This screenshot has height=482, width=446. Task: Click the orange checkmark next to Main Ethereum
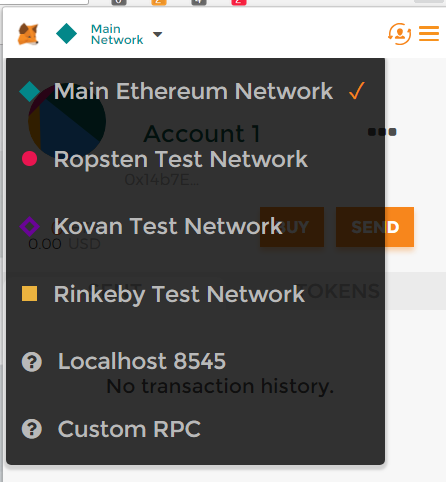357,91
